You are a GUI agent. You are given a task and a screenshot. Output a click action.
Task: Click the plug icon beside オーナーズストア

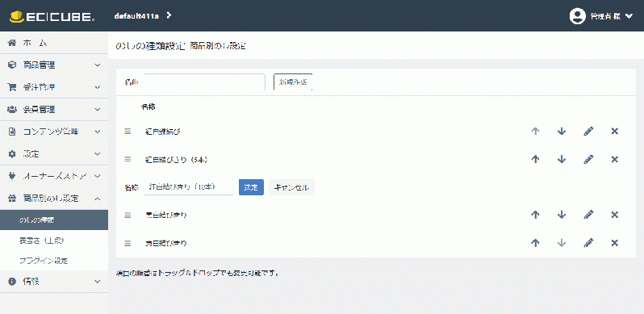(12, 176)
